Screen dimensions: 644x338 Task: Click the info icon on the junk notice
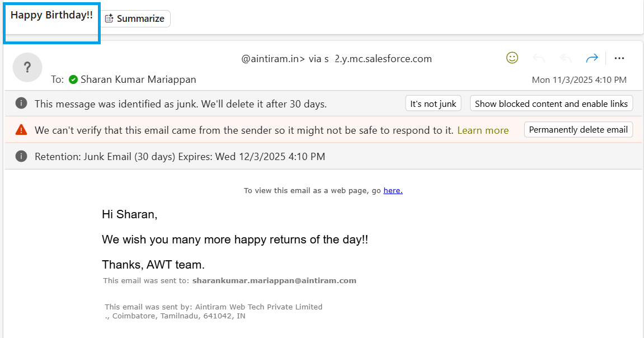click(21, 104)
